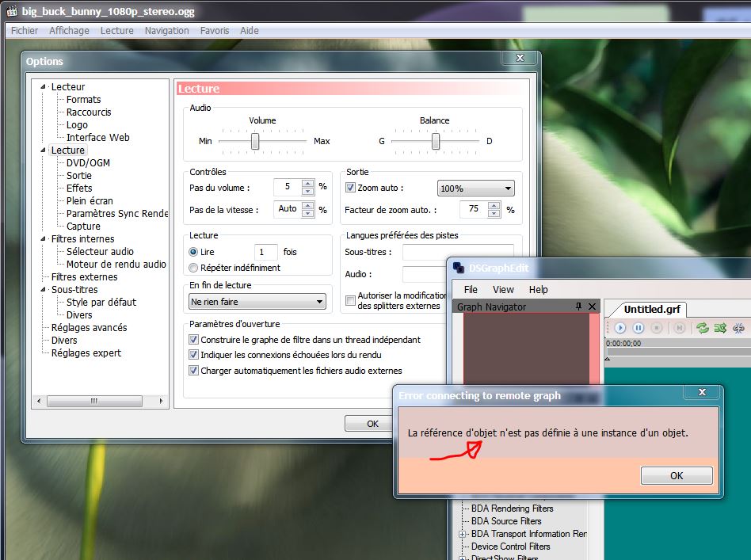The width and height of the screenshot is (751, 560).
Task: Select the Lire radio button
Action: pos(193,252)
